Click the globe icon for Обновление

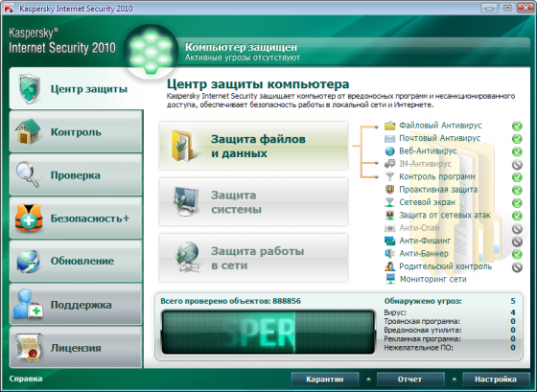[x=29, y=262]
